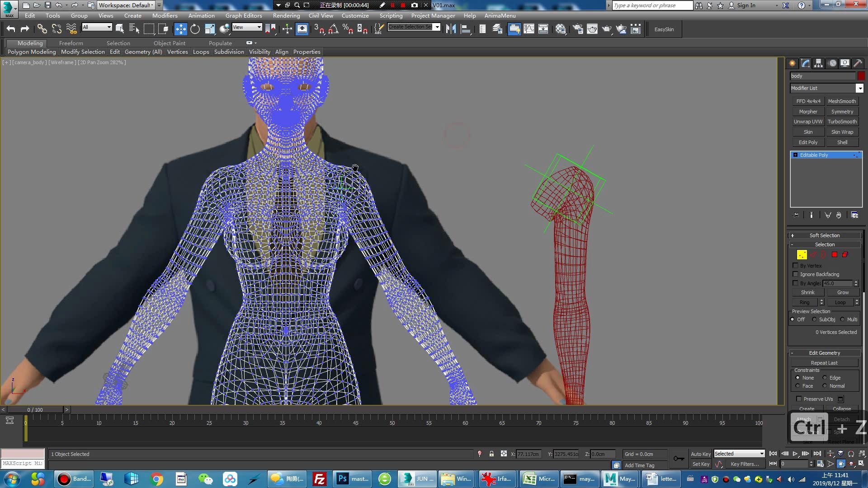The image size is (868, 488).
Task: Switch to the Hierarchy panel icon
Action: [x=819, y=63]
